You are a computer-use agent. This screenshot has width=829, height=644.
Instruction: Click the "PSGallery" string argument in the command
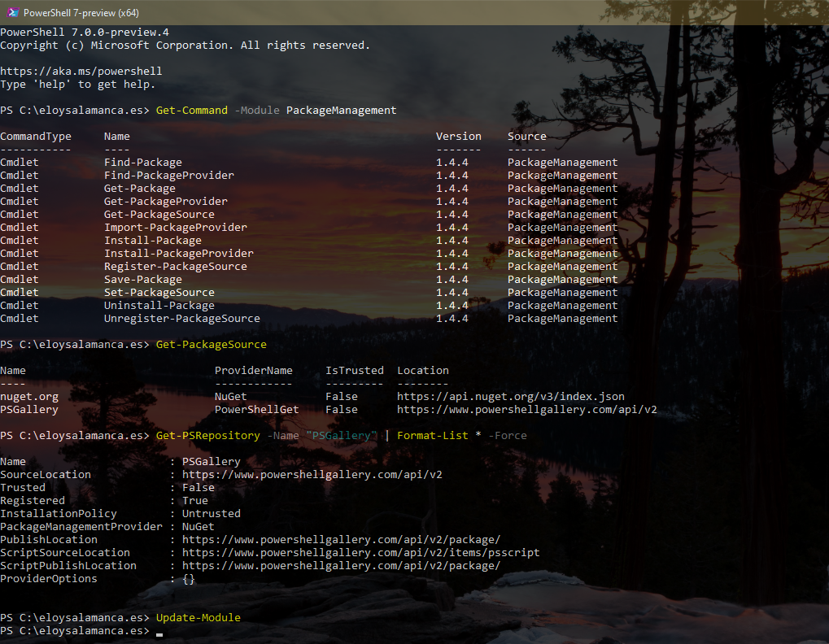point(341,436)
